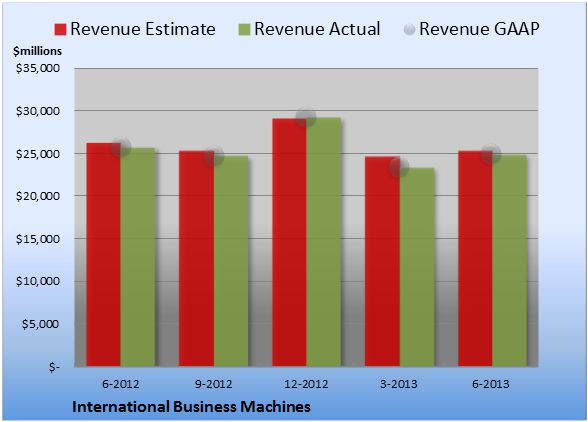Select the red estimate bar for 6-2013
Screen dimensions: 588x422
pos(475,258)
